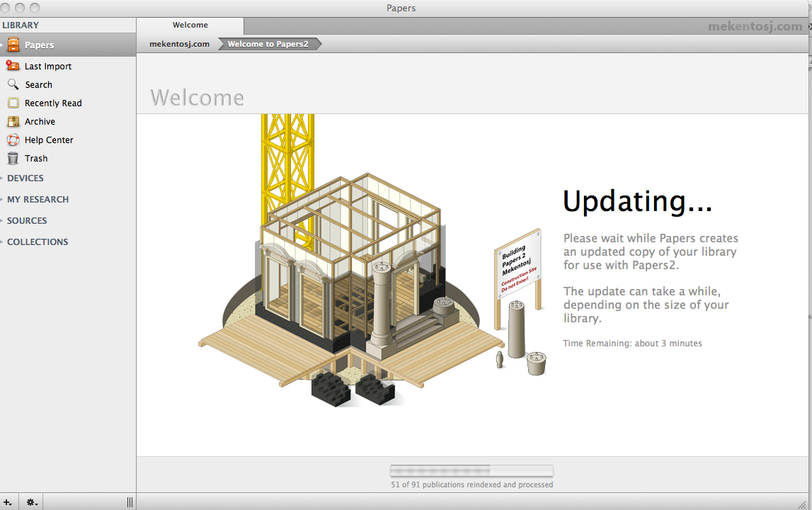Click the plus add button at bottom left
The height and width of the screenshot is (510, 812).
click(8, 502)
